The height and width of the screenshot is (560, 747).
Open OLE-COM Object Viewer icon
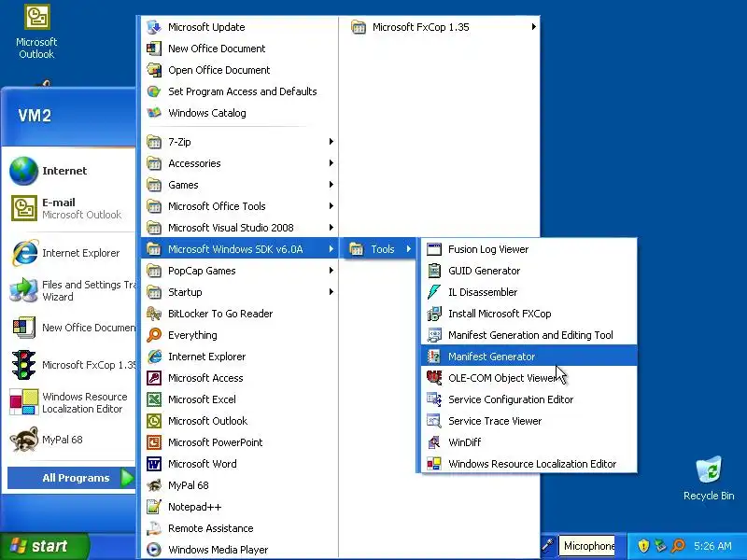coord(434,378)
